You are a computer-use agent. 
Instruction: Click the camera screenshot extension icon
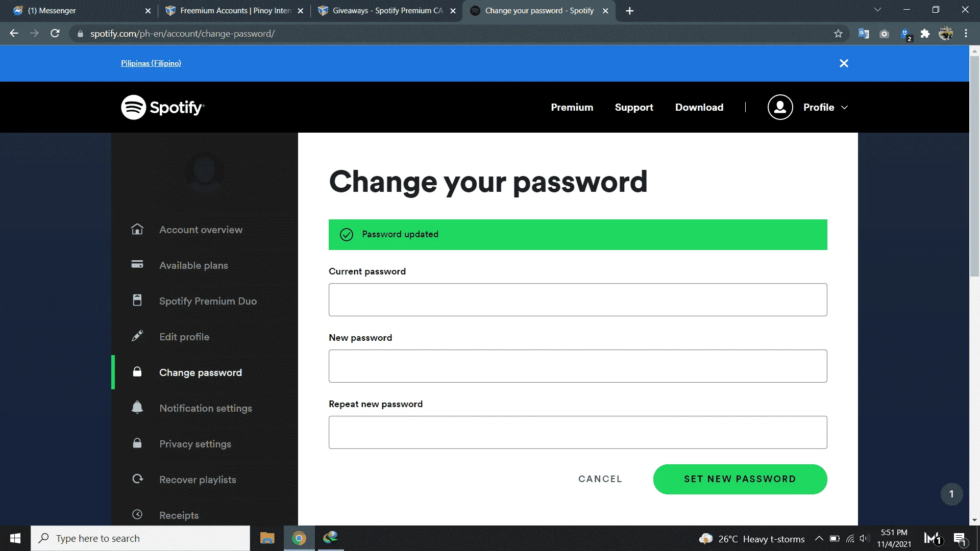pos(884,34)
